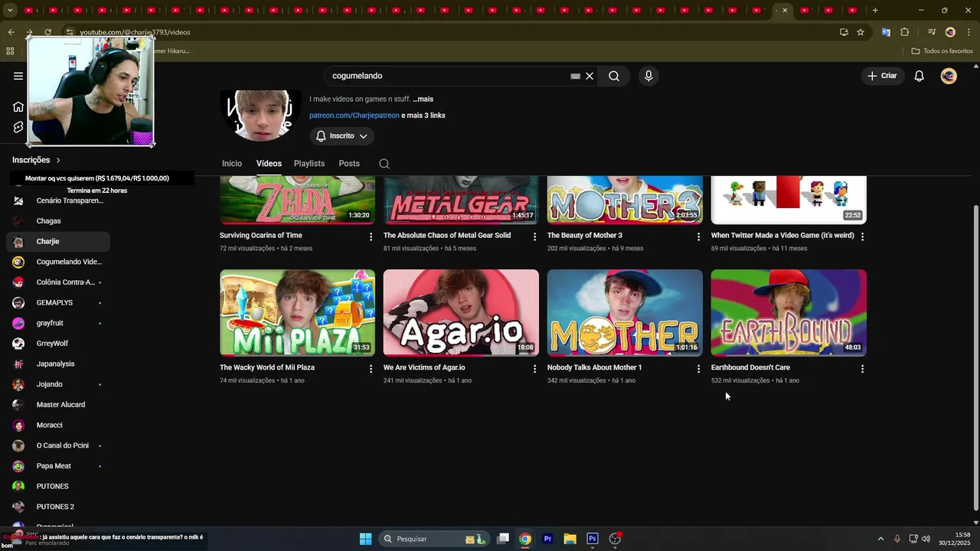Start voice search with microphone

click(x=648, y=76)
